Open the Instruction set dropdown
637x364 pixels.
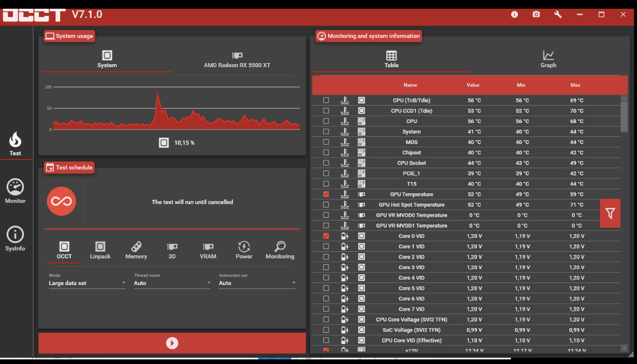point(257,283)
